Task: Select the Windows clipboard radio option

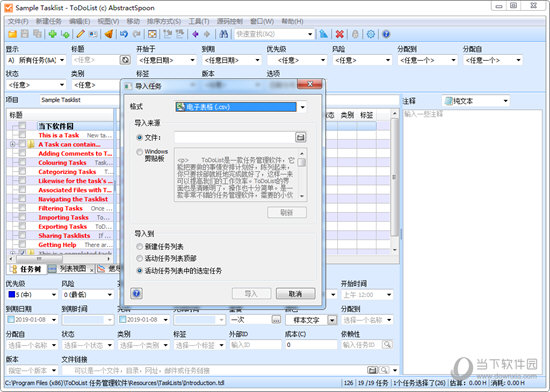Action: click(x=140, y=152)
